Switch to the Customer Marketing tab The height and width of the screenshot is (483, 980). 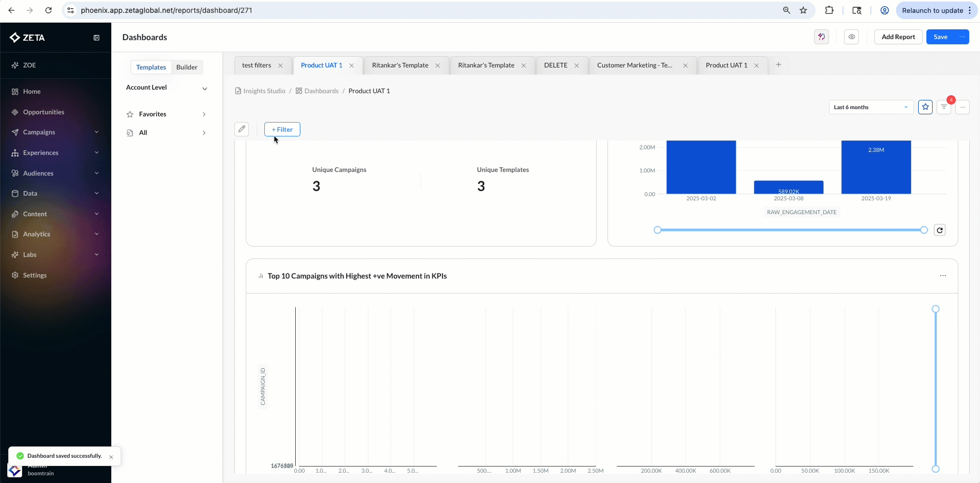coord(635,65)
